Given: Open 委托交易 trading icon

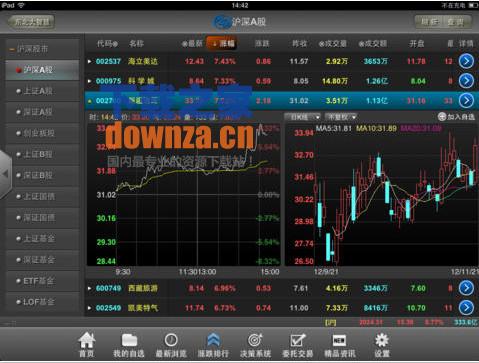Looking at the screenshot, I should pos(298,345).
